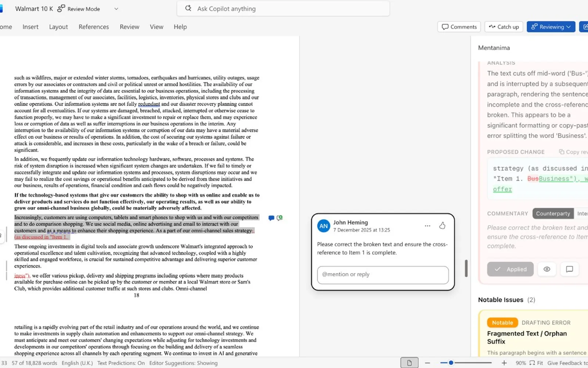Open the Reviewing mode dropdown

(551, 27)
